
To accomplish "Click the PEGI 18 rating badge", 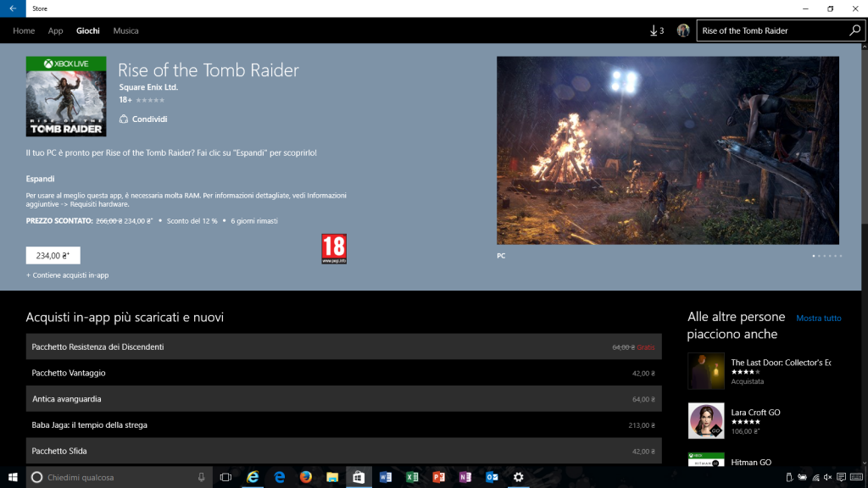I will [334, 248].
